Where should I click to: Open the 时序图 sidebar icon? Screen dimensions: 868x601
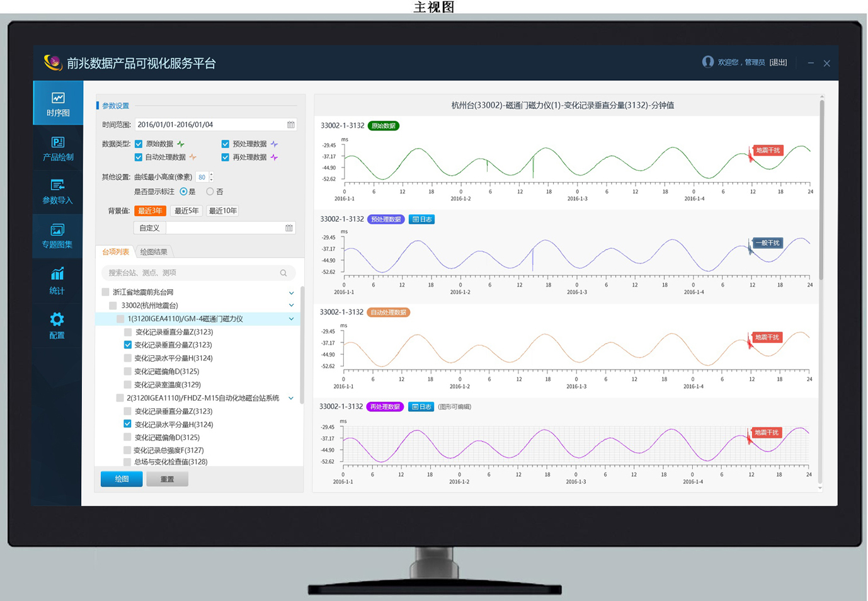(58, 104)
